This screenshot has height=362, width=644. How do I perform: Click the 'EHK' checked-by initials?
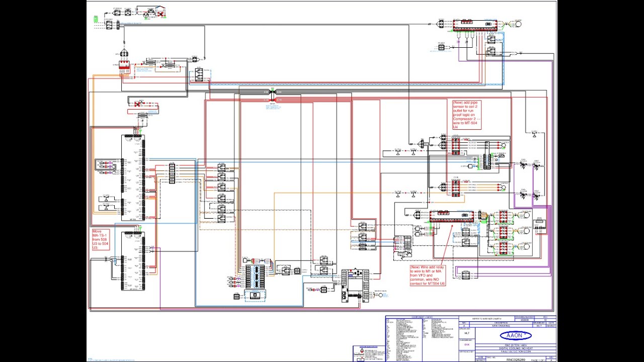[466, 345]
